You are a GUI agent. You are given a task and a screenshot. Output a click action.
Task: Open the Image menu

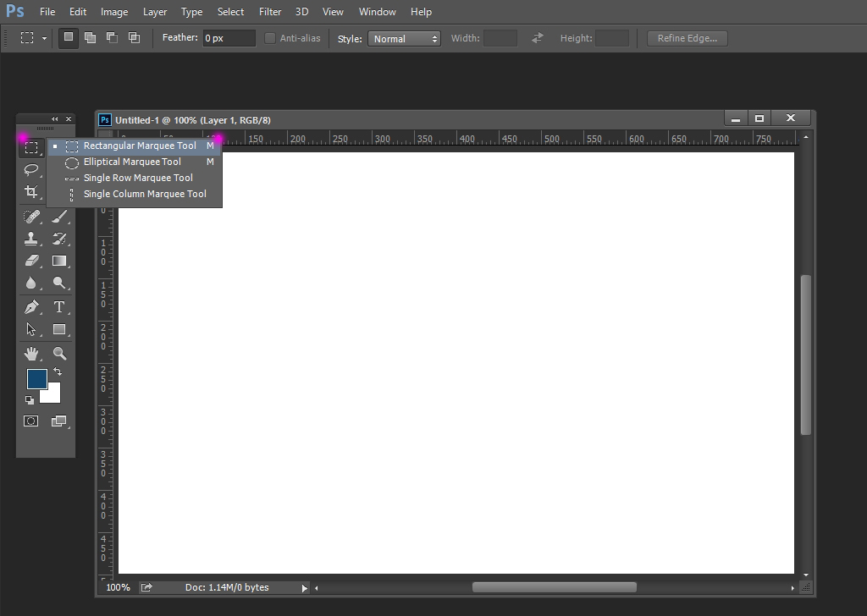[x=114, y=12]
